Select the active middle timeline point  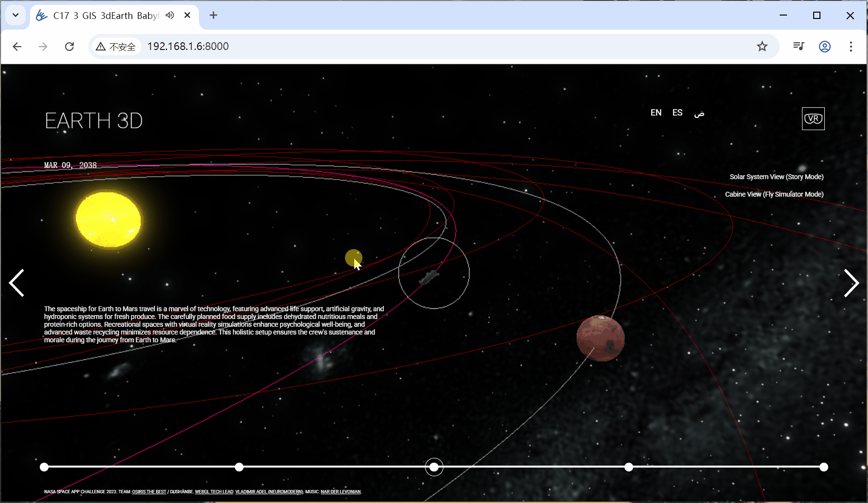click(434, 467)
